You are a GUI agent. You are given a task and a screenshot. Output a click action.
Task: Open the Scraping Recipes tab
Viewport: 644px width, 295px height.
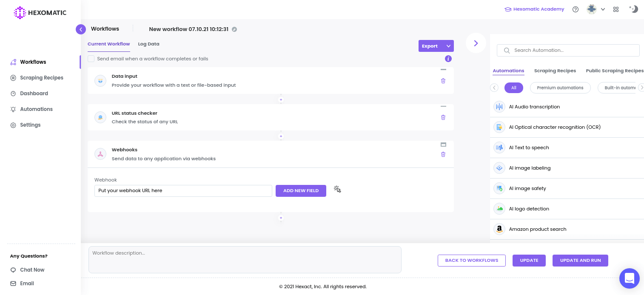[x=555, y=71]
